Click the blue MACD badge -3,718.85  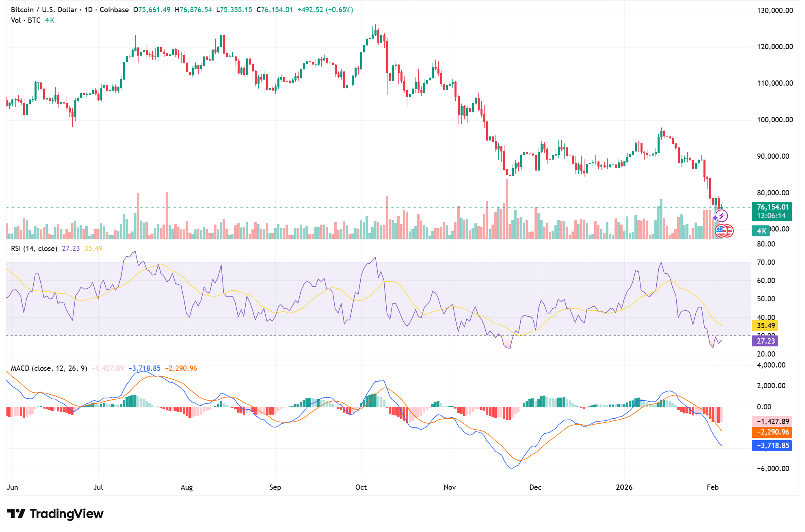(x=773, y=445)
